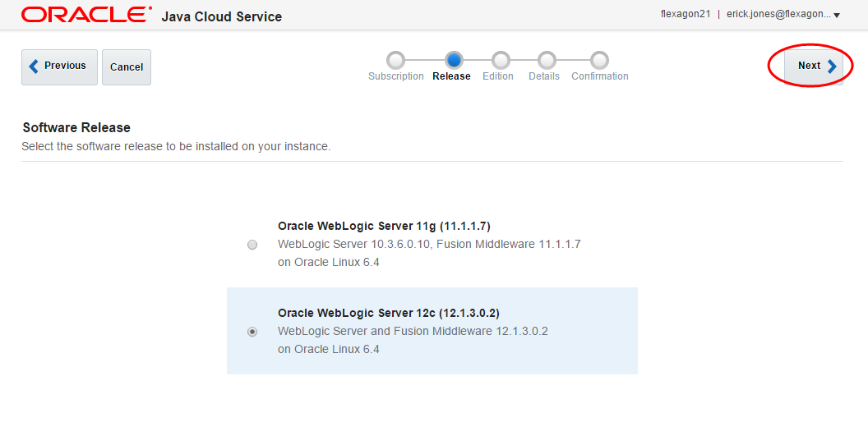Select the Release step circle
The image size is (868, 422).
point(454,60)
